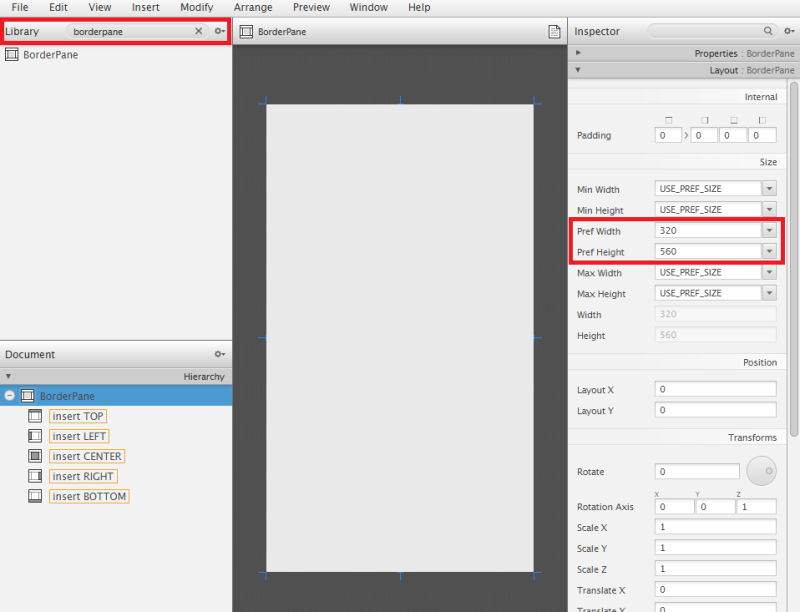Screen dimensions: 800x612
Task: Open the Library panel gear menu
Action: [219, 31]
